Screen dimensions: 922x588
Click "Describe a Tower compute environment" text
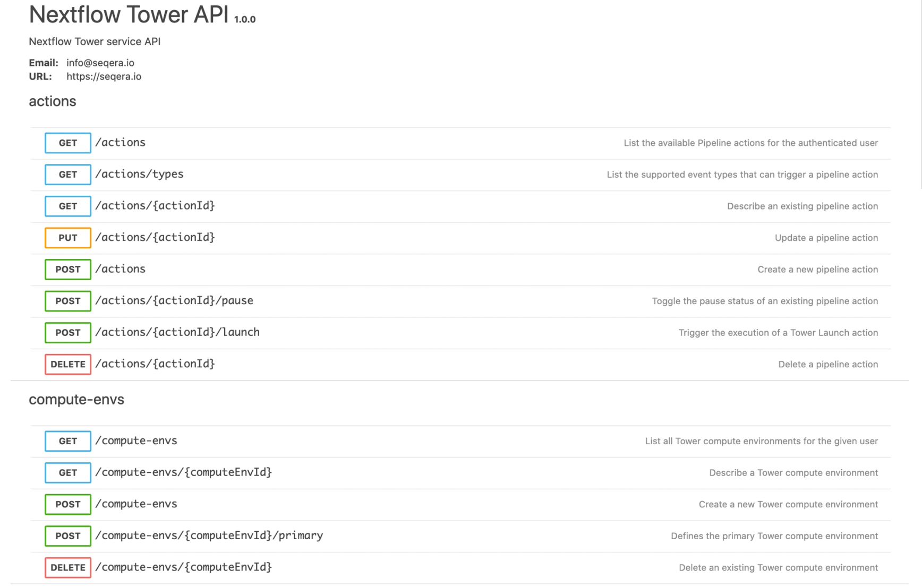coord(793,473)
